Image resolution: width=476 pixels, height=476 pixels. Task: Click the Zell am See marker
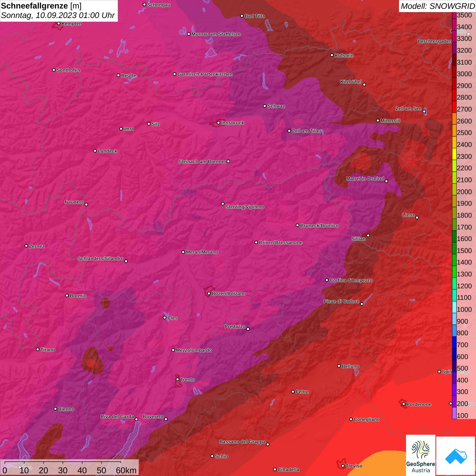[x=424, y=111]
